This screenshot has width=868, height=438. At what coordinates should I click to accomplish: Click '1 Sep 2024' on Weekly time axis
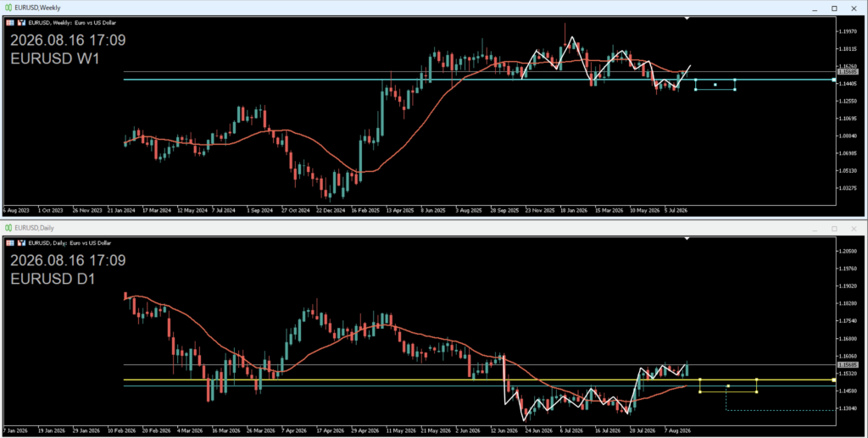(259, 211)
